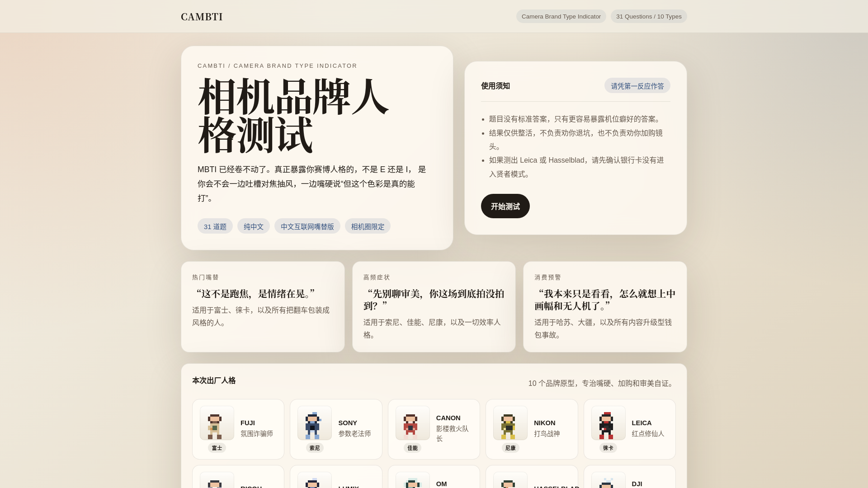
Task: Open the 高频症状 quote card
Action: (434, 307)
